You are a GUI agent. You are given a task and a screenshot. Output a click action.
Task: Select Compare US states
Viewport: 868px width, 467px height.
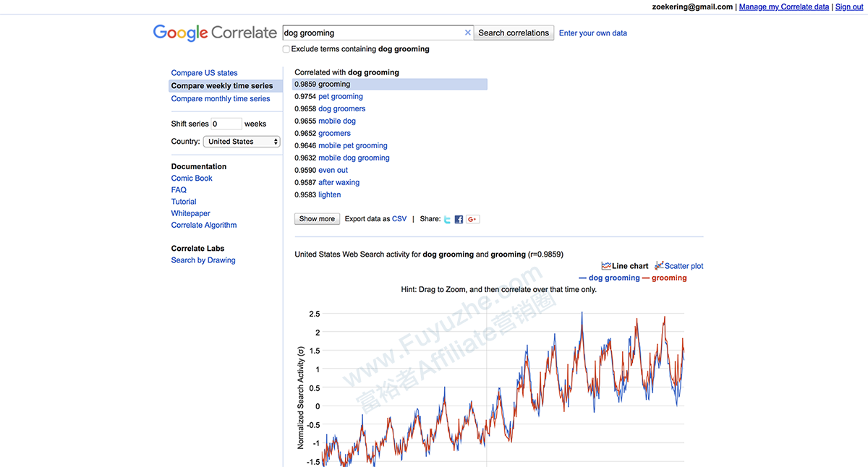click(x=204, y=73)
